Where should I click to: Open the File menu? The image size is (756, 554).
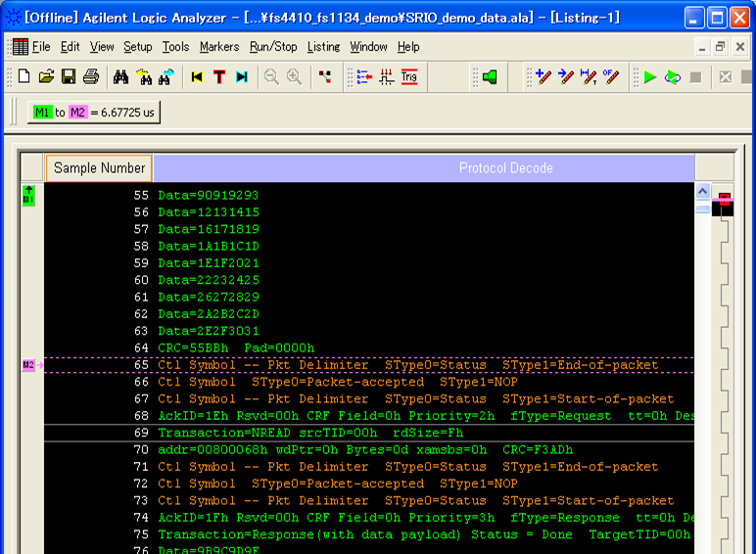(41, 47)
